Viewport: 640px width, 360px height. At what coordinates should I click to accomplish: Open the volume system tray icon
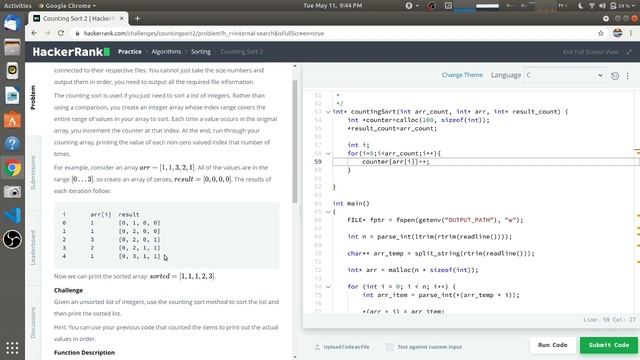[602, 6]
